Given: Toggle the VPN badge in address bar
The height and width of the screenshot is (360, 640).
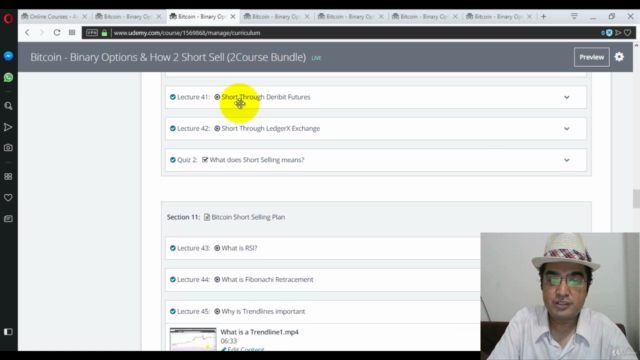Looking at the screenshot, I should [x=92, y=33].
